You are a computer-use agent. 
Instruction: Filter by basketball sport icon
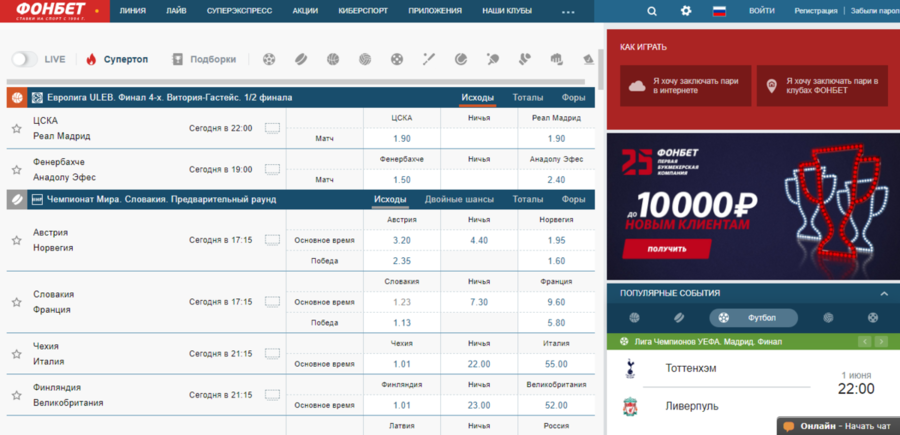(x=333, y=59)
